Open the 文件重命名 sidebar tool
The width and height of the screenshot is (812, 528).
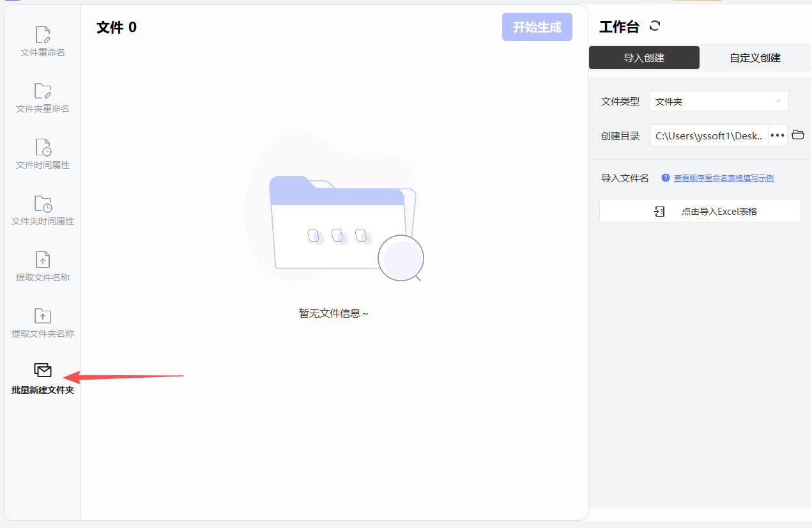point(43,42)
